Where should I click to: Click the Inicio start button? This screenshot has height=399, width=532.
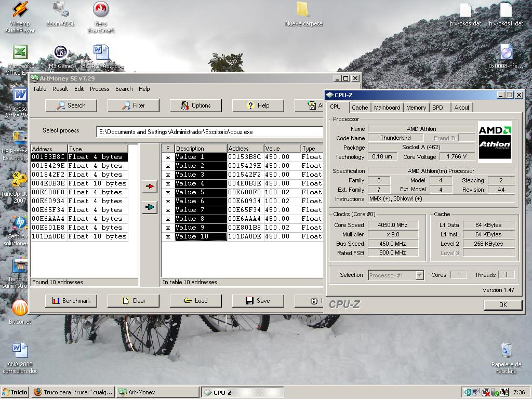click(15, 392)
